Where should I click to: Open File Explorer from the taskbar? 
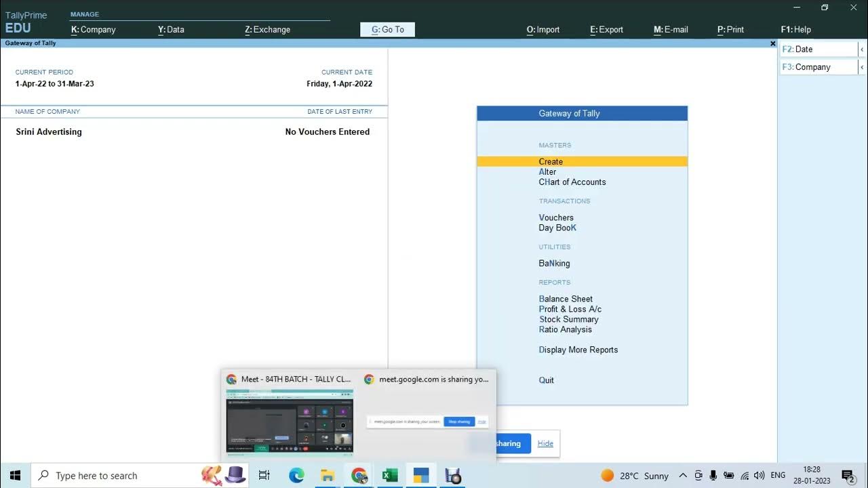coord(328,476)
